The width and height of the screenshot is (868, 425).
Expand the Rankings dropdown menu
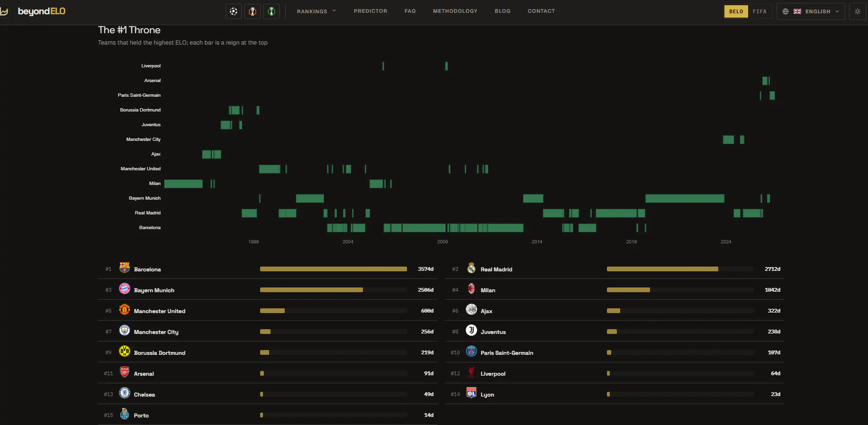(x=316, y=11)
